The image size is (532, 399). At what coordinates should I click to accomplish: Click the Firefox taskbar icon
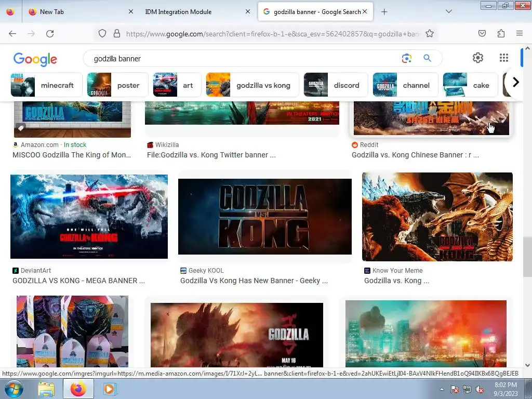78,389
